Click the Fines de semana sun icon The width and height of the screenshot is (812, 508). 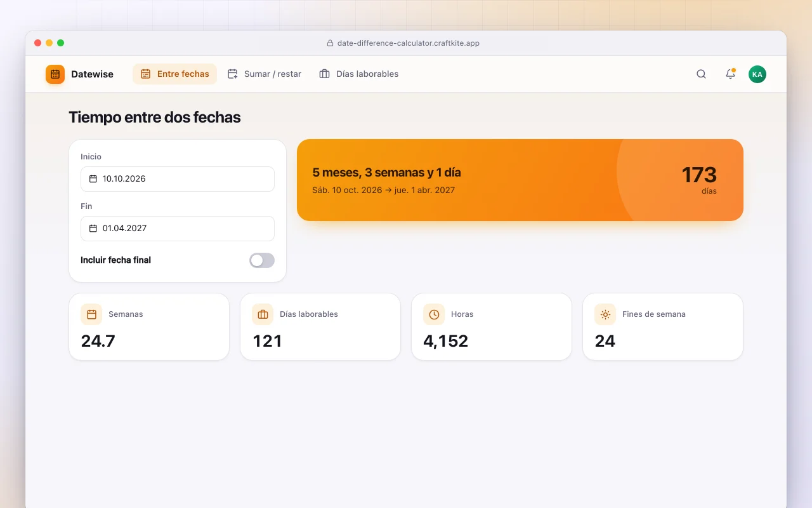click(605, 314)
